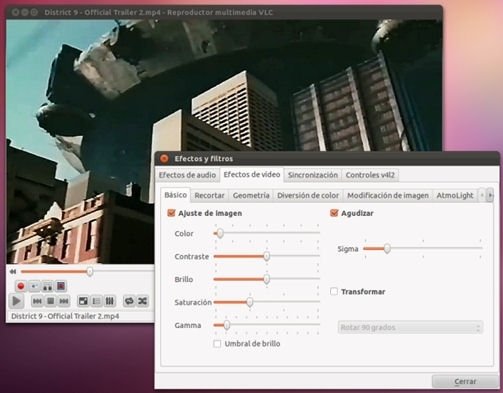Click the VLC seek bar handle
Screen dimensions: 503x393
90,272
